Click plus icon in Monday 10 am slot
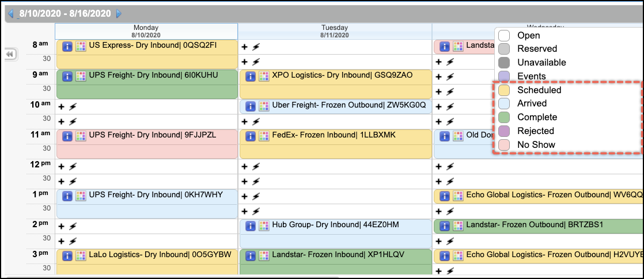 point(62,106)
